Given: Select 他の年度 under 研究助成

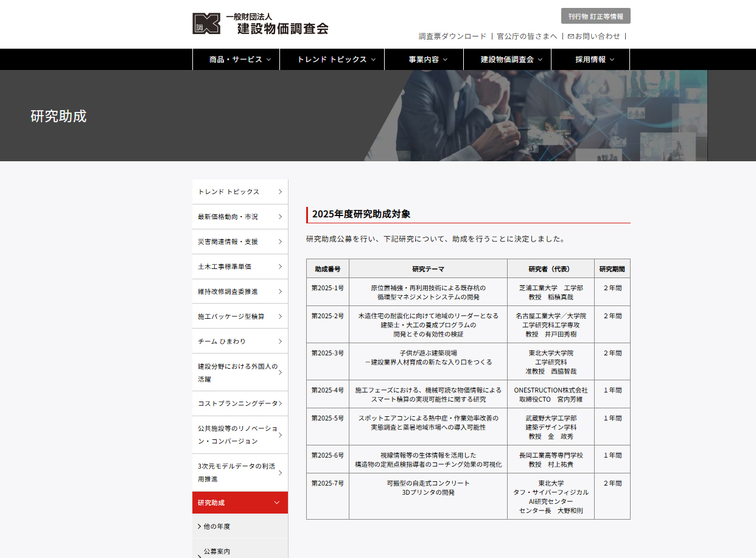Looking at the screenshot, I should pyautogui.click(x=217, y=526).
